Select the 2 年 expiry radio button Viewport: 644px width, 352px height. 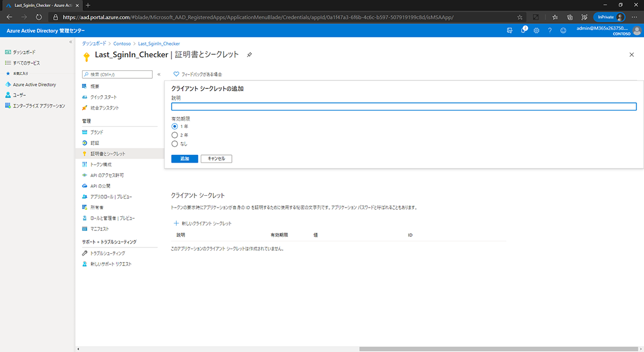[174, 135]
